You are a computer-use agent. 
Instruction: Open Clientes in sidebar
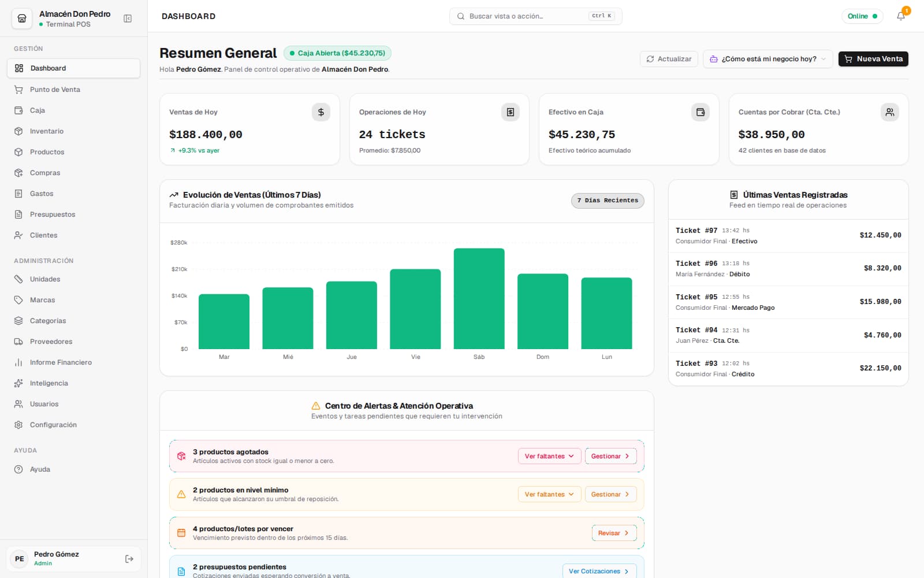pos(73,235)
